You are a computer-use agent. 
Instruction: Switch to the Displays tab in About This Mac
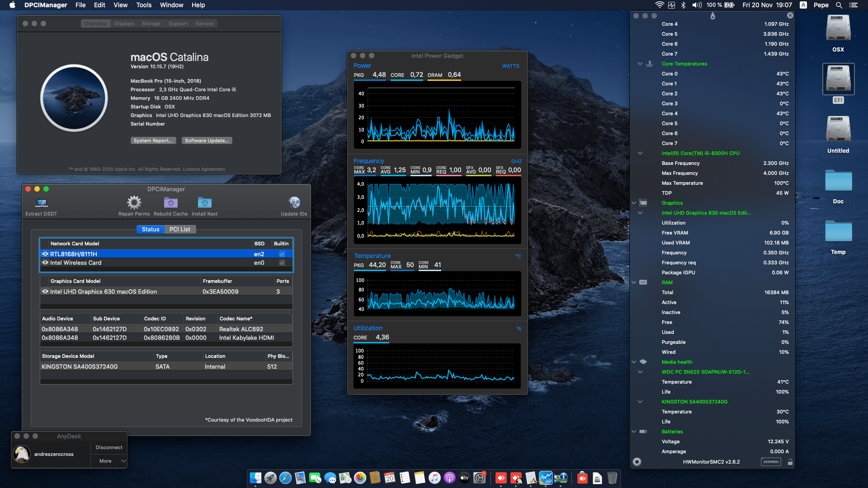point(124,23)
